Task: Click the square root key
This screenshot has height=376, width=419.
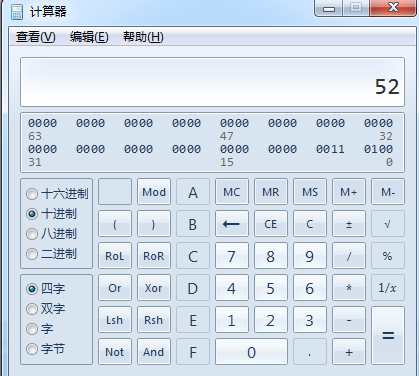Action: click(388, 224)
